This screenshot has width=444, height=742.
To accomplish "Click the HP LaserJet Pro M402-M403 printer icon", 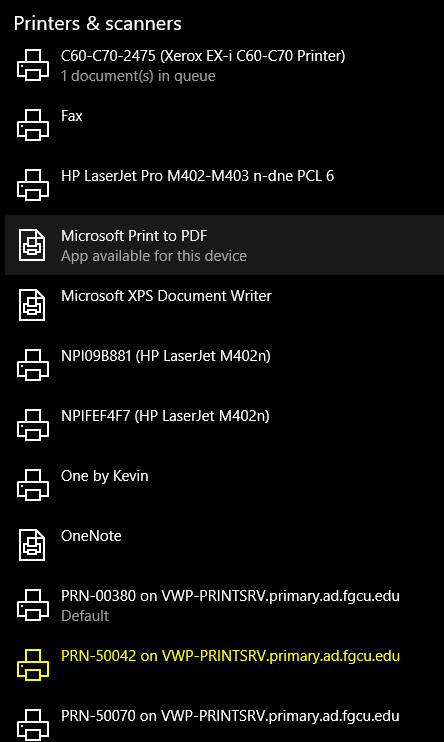I will click(x=33, y=185).
